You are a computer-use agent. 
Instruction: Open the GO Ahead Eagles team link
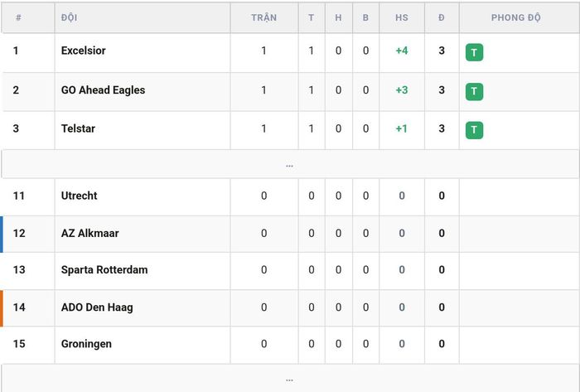pyautogui.click(x=103, y=90)
